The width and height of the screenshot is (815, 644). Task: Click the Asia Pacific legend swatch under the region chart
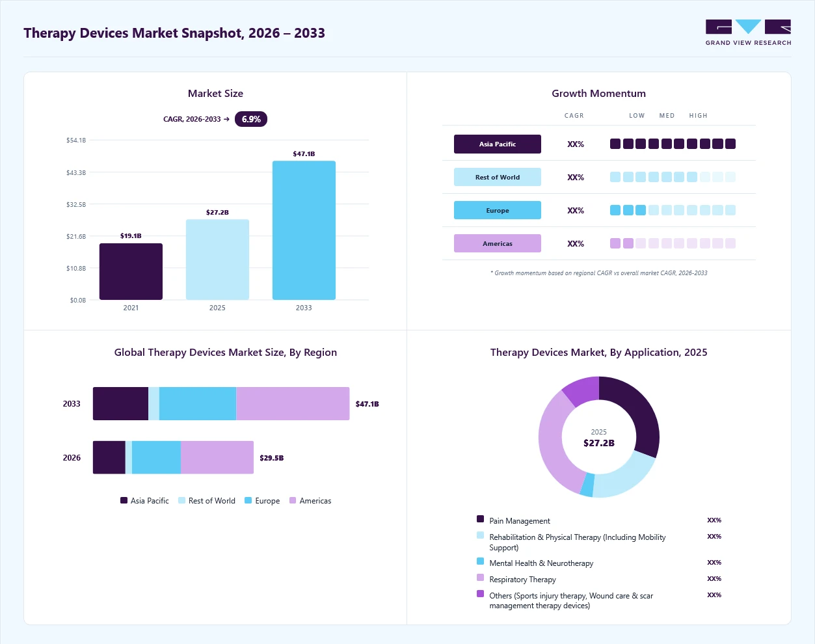(124, 500)
